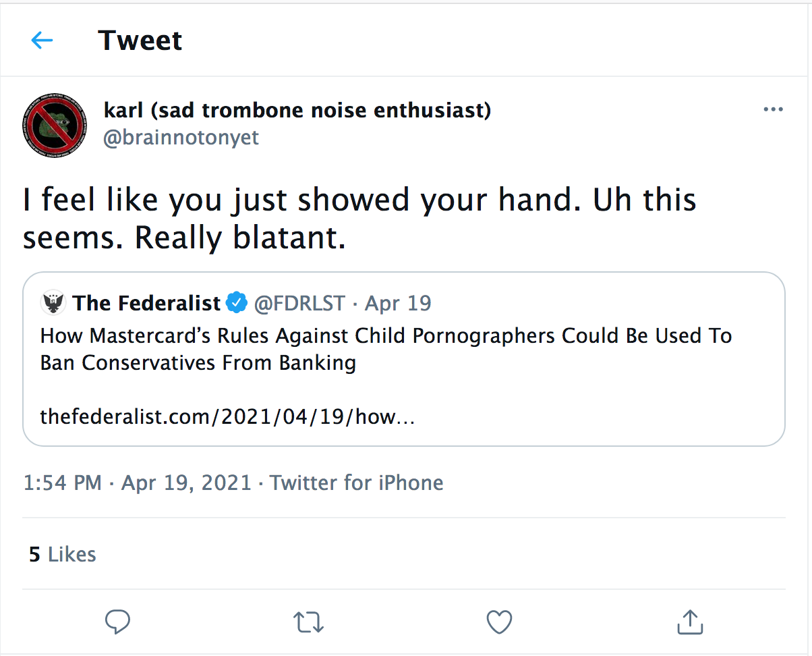Click the Twitter for iPhone source label
The image size is (812, 656).
tap(357, 483)
